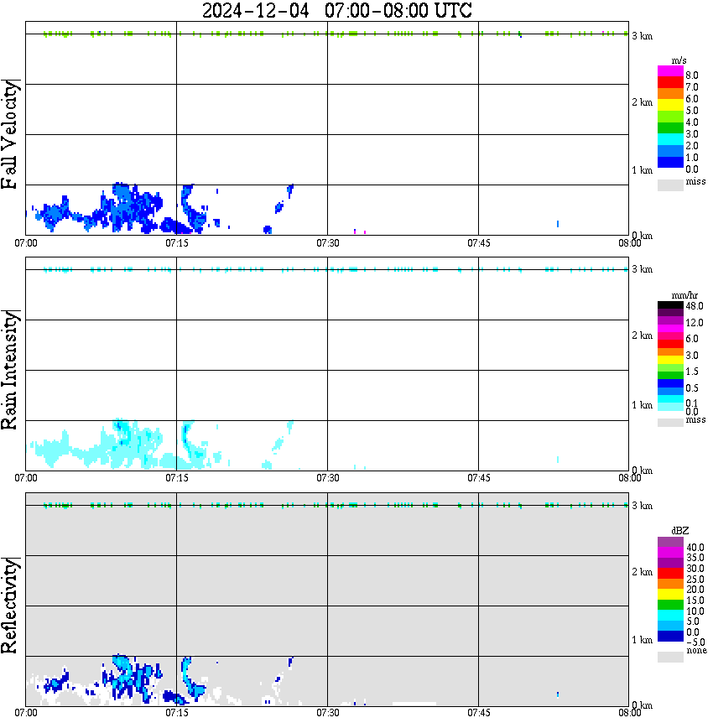This screenshot has height=728, width=713.
Task: Click the '-5.0' value in dBZ legend
Action: point(695,642)
